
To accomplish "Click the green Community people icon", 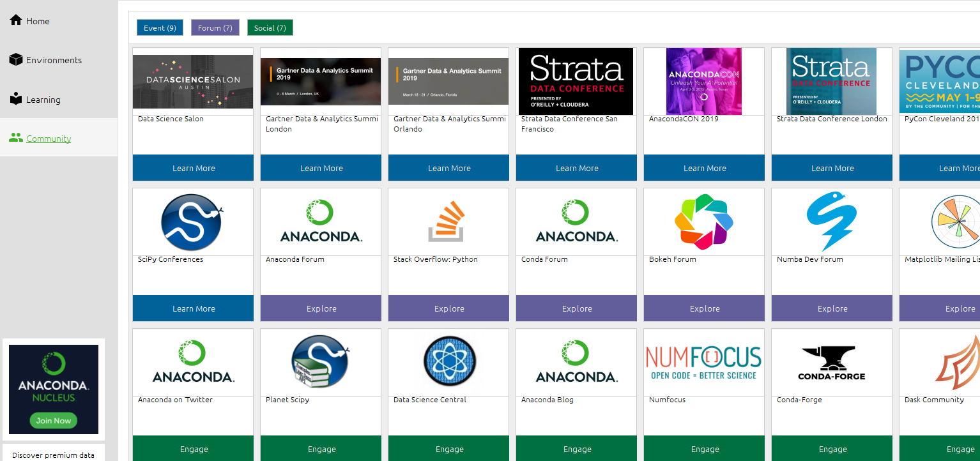I will (x=16, y=138).
